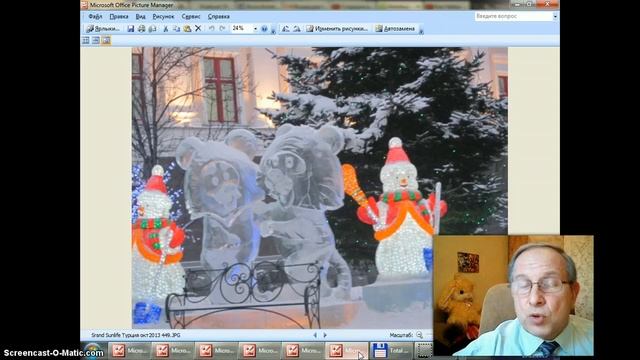Open first Picture Manager taskbar button
This screenshot has width=640, height=360.
pos(129,351)
